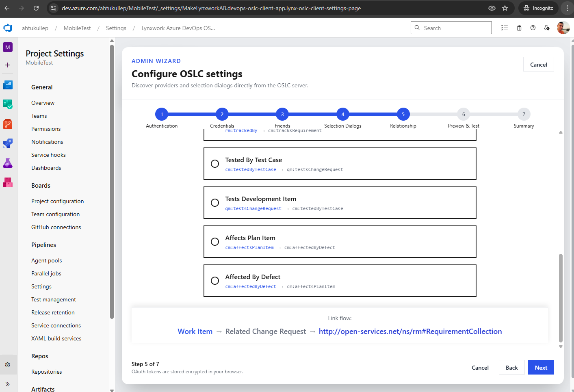Click the wizard content vertical scrollbar

point(561,298)
